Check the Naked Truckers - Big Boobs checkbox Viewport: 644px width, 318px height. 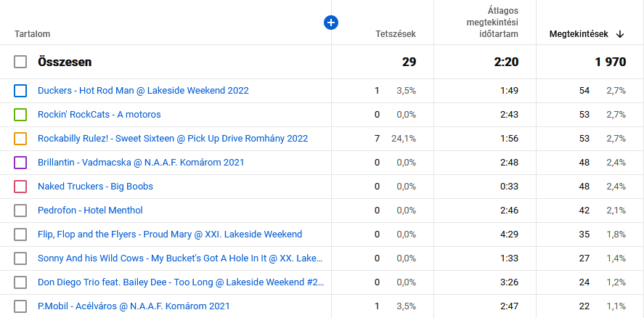(x=20, y=187)
